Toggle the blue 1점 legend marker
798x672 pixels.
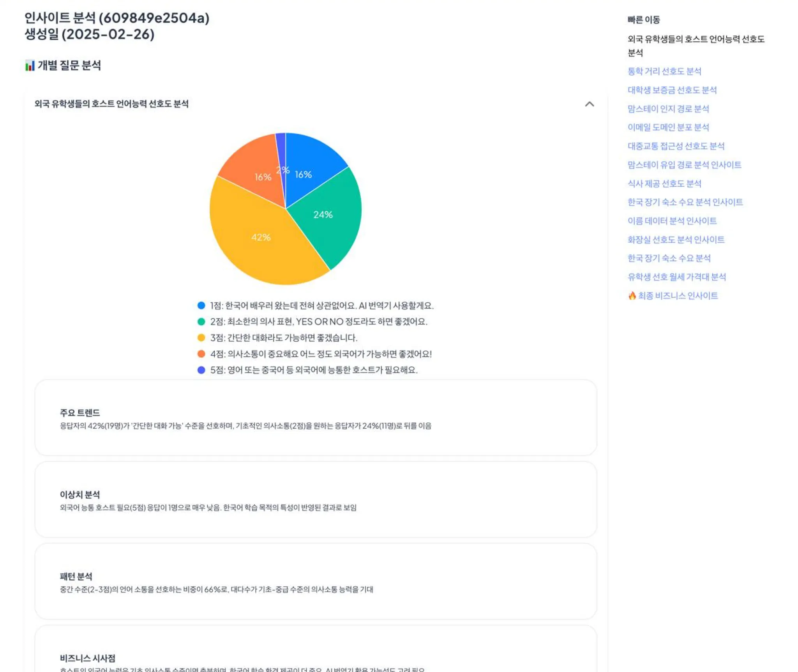(x=201, y=305)
